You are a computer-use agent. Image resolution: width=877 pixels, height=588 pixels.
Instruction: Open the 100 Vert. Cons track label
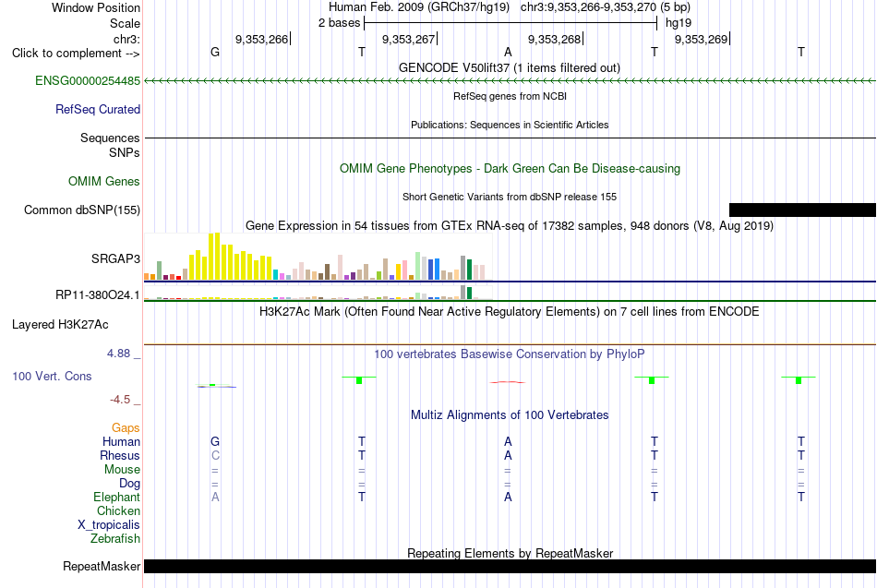(52, 377)
